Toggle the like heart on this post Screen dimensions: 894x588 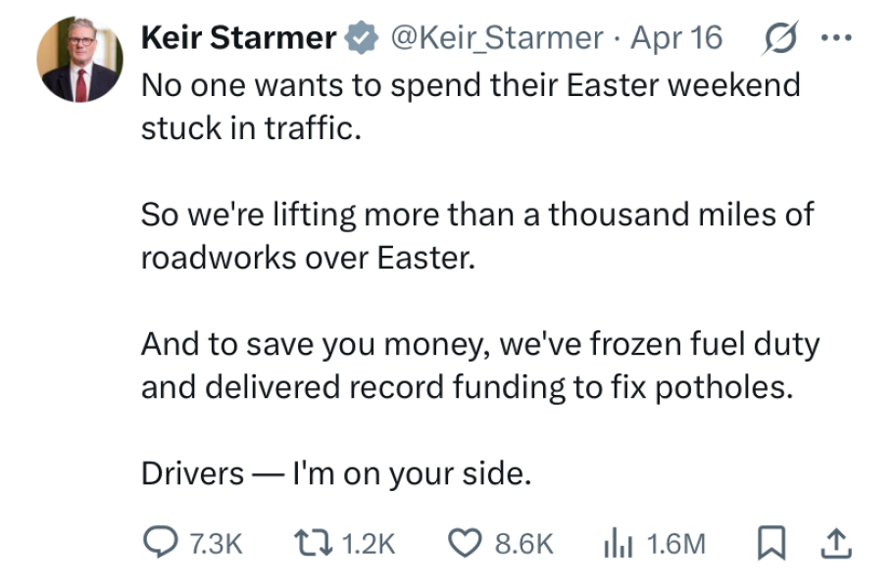pos(465,543)
